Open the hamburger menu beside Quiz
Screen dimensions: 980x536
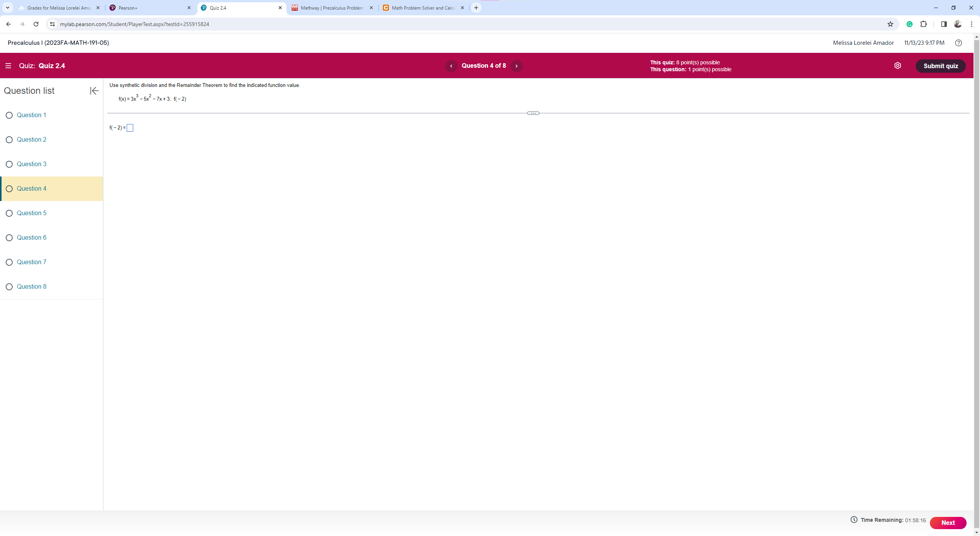pos(8,66)
